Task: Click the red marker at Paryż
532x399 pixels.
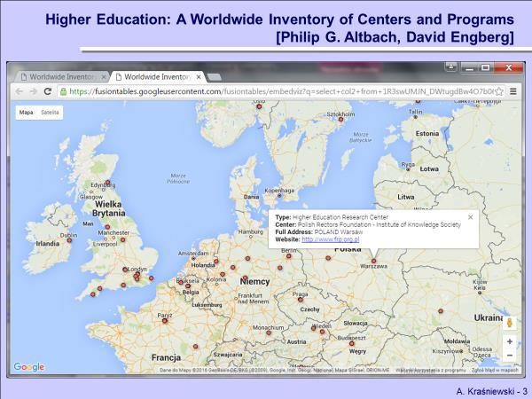Action: tap(165, 321)
